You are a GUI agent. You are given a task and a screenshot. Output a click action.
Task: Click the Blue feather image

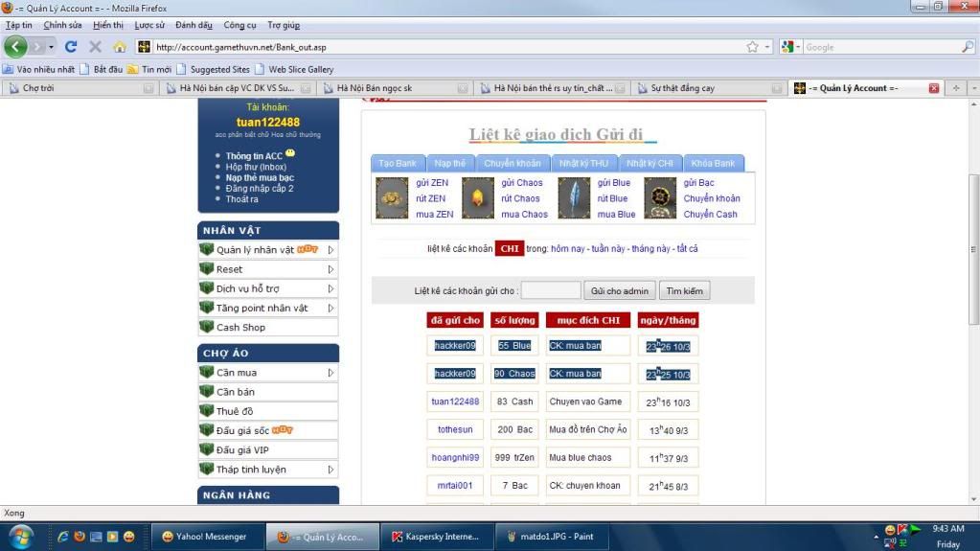click(574, 198)
